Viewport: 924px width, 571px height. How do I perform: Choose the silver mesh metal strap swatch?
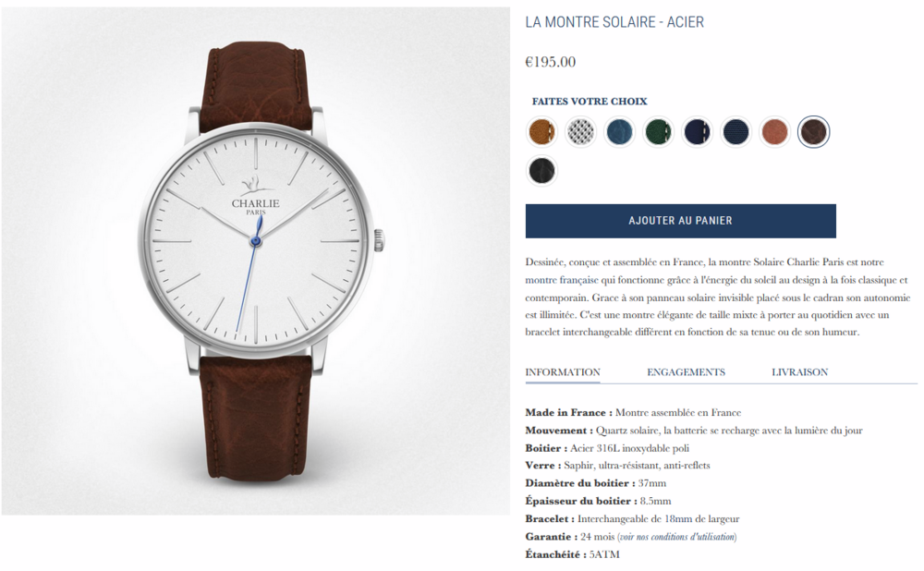click(580, 131)
